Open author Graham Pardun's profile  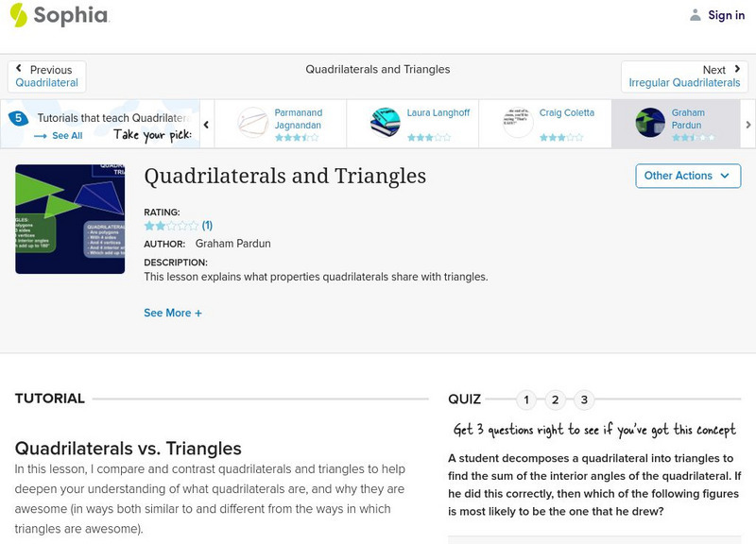tap(232, 244)
